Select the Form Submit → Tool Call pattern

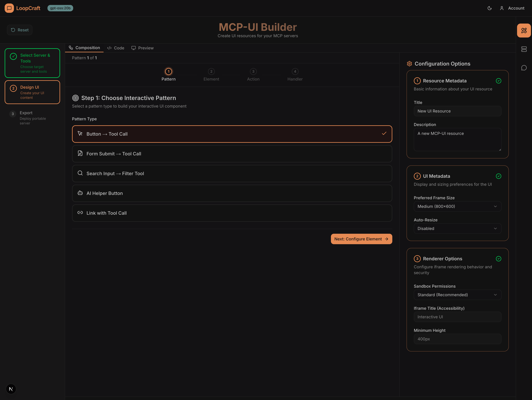coord(232,154)
